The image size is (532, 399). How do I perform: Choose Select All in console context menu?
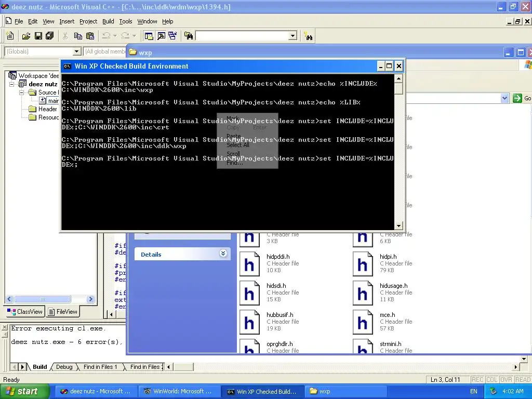point(238,145)
